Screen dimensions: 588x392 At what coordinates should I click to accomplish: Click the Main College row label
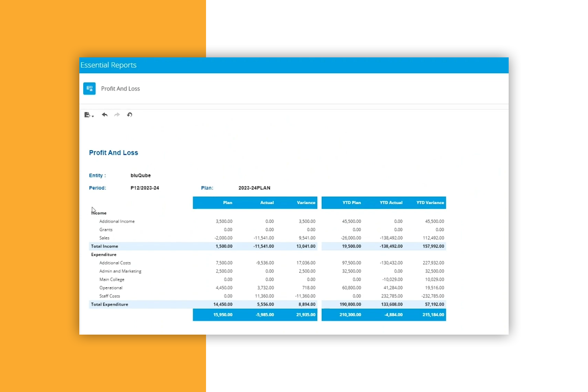click(112, 279)
